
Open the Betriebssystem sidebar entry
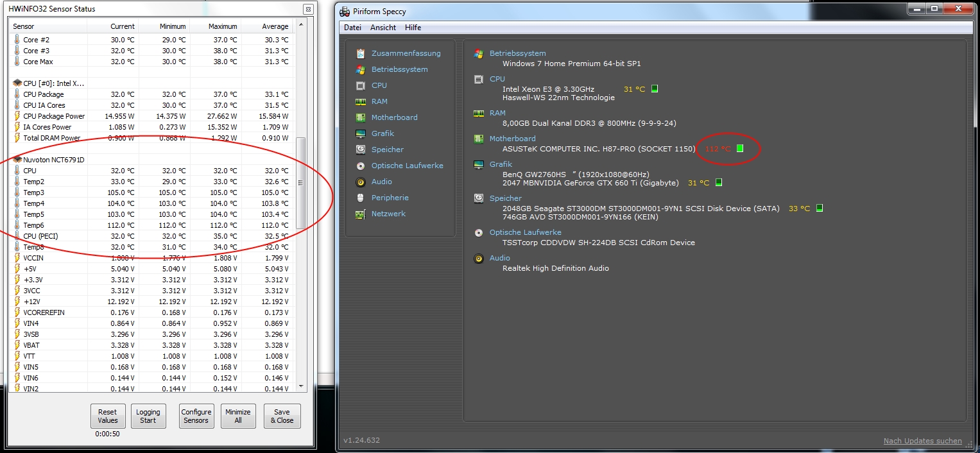[x=399, y=69]
